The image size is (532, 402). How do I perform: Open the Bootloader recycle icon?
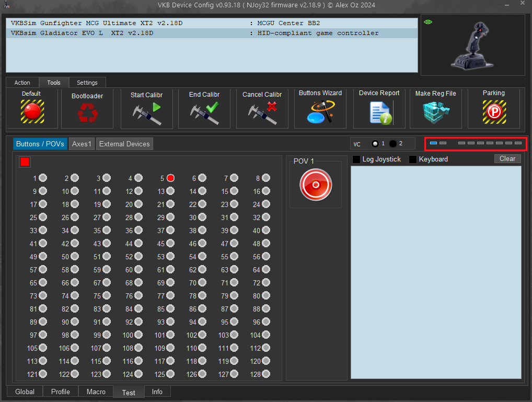pos(87,112)
